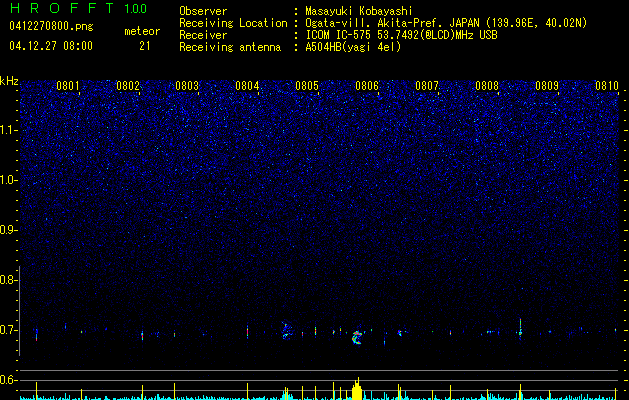Click the timestamp 04.12.27 08:00
Image resolution: width=629 pixels, height=400 pixels.
(x=51, y=45)
